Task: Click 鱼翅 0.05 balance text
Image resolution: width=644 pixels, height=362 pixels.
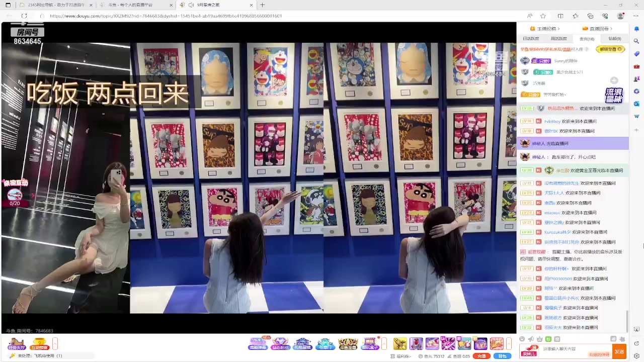Action: pos(461,356)
